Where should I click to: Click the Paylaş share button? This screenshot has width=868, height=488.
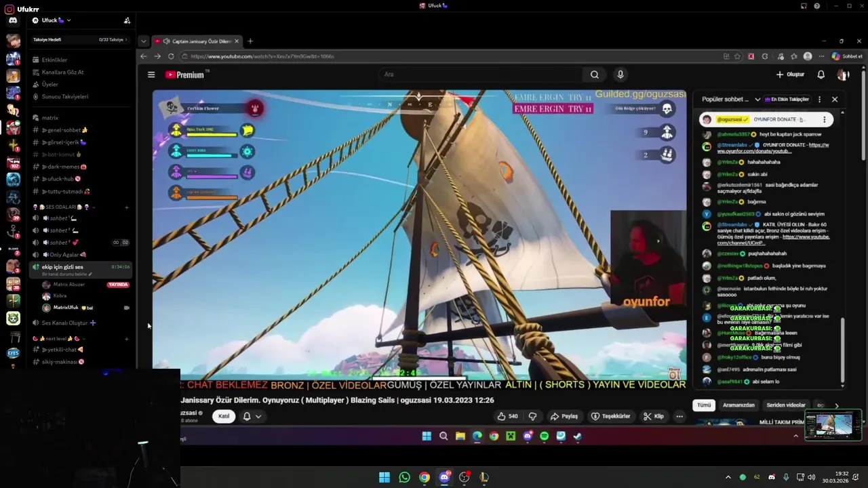click(565, 416)
